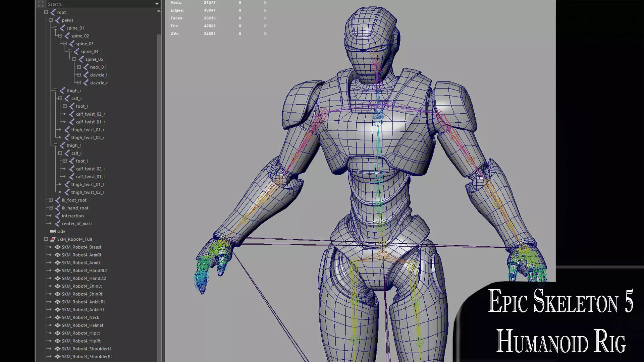Click the interaction joint icon
The height and width of the screenshot is (362, 644).
pos(57,216)
